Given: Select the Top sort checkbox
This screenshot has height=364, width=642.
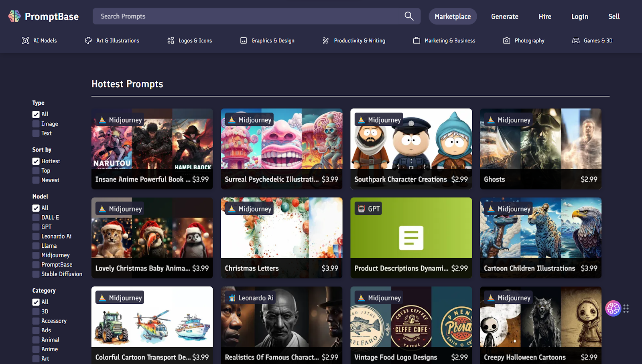Looking at the screenshot, I should [x=36, y=171].
